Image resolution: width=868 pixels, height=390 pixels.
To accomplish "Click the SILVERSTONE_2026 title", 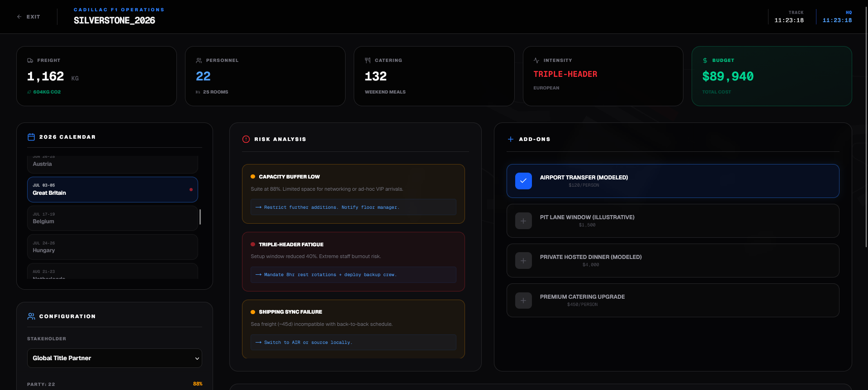I will [114, 20].
